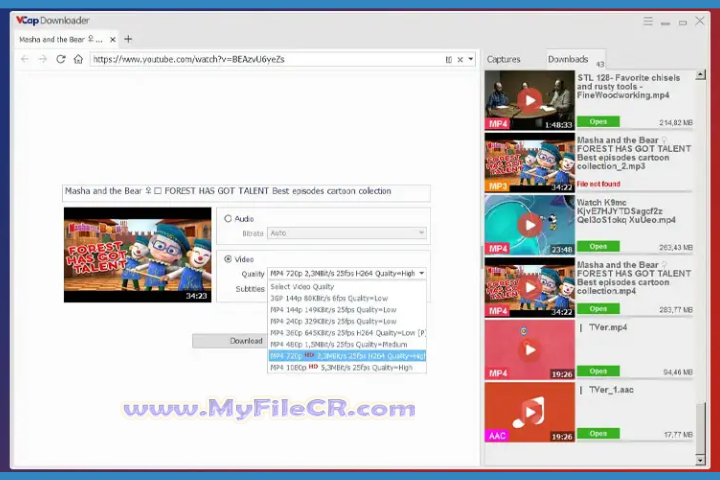The width and height of the screenshot is (720, 480).
Task: Expand the address bar history dropdown arrow
Action: pyautogui.click(x=471, y=59)
